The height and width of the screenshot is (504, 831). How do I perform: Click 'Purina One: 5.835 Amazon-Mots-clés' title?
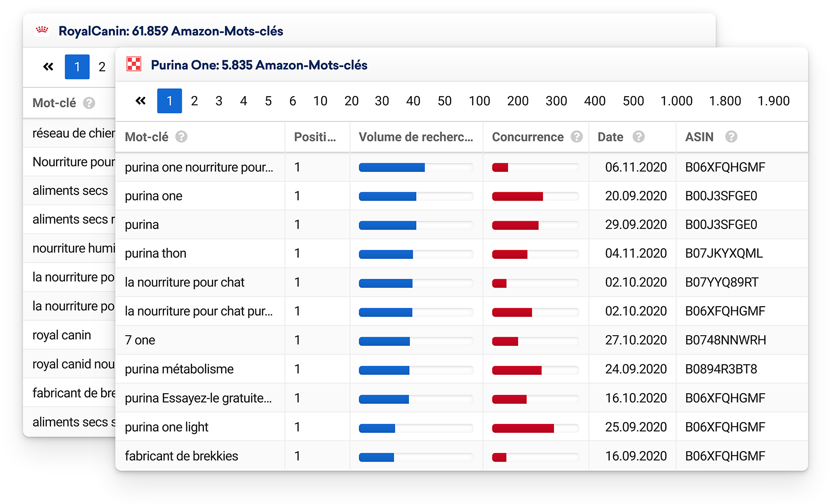pyautogui.click(x=259, y=65)
